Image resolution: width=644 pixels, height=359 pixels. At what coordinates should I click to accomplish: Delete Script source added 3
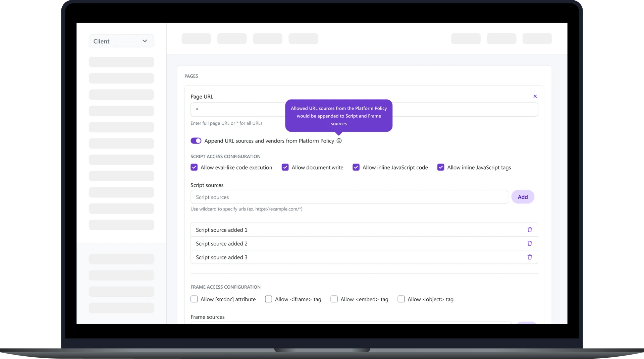point(530,257)
